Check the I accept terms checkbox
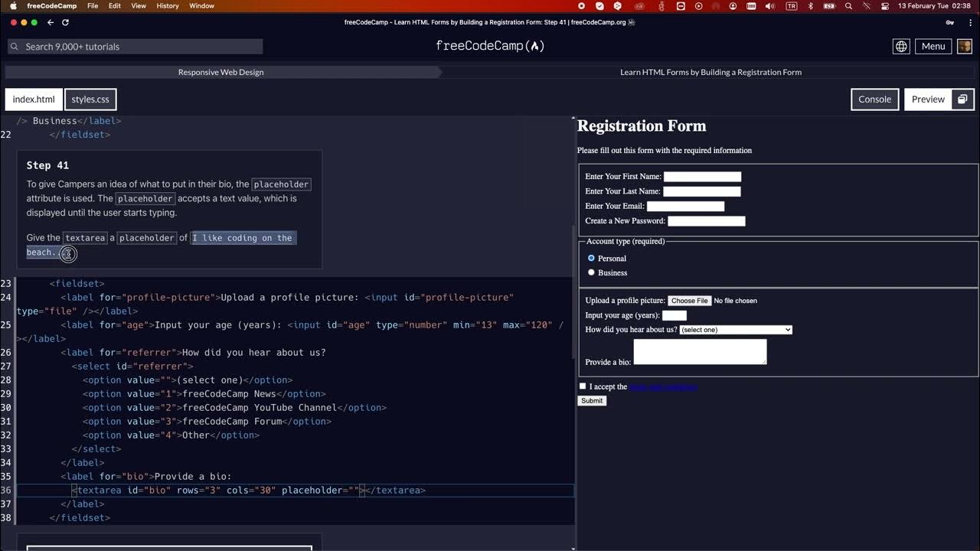This screenshot has height=551, width=980. point(583,386)
